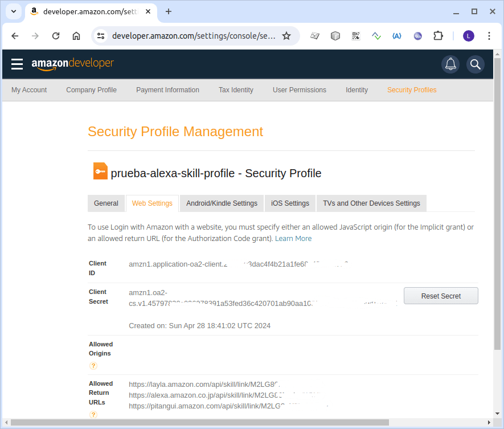Viewport: 504px width, 429px height.
Task: Click the first tilted-card extension icon
Action: pos(315,36)
